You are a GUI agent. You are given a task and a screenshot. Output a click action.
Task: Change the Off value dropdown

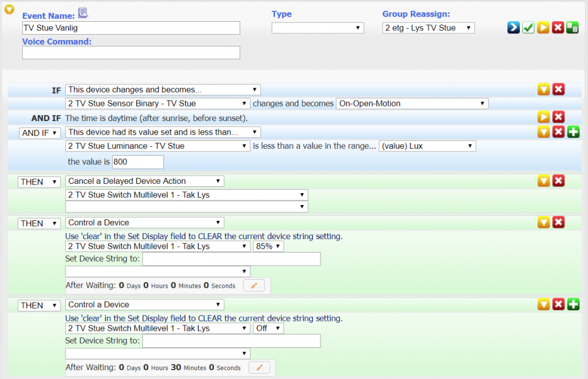(268, 328)
